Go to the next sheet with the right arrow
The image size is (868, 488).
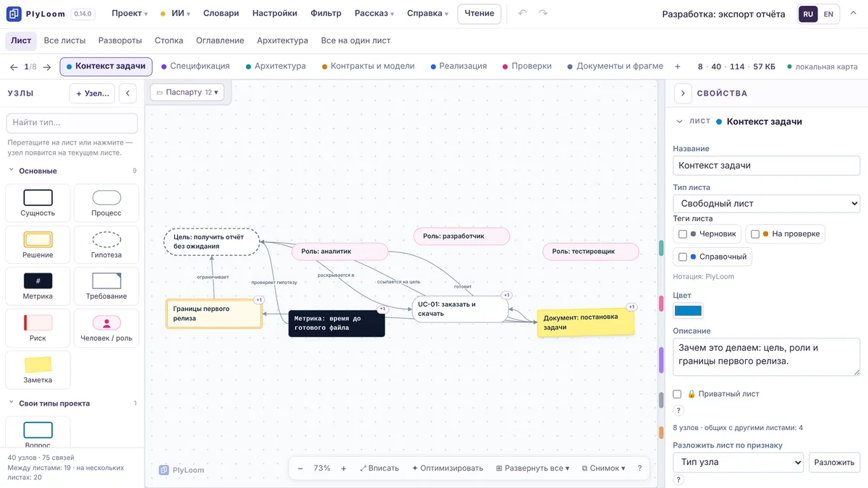47,67
